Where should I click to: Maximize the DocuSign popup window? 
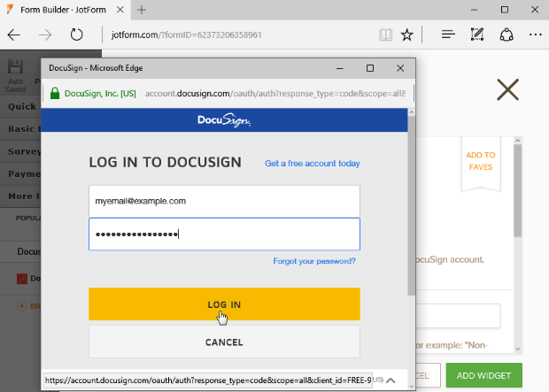[x=370, y=68]
